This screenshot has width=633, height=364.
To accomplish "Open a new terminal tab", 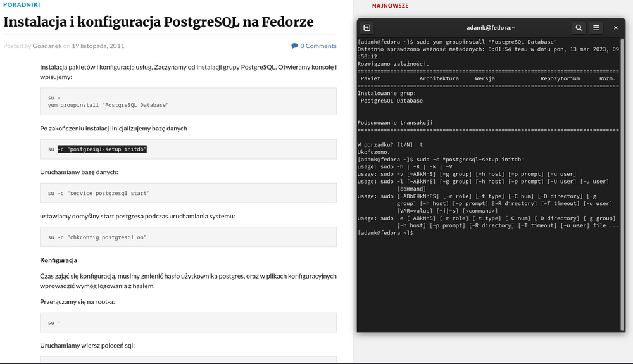I will pos(367,28).
